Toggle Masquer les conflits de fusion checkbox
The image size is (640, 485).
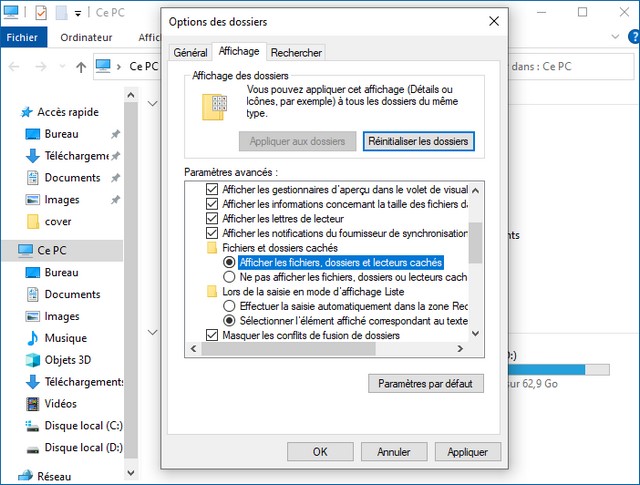point(211,335)
